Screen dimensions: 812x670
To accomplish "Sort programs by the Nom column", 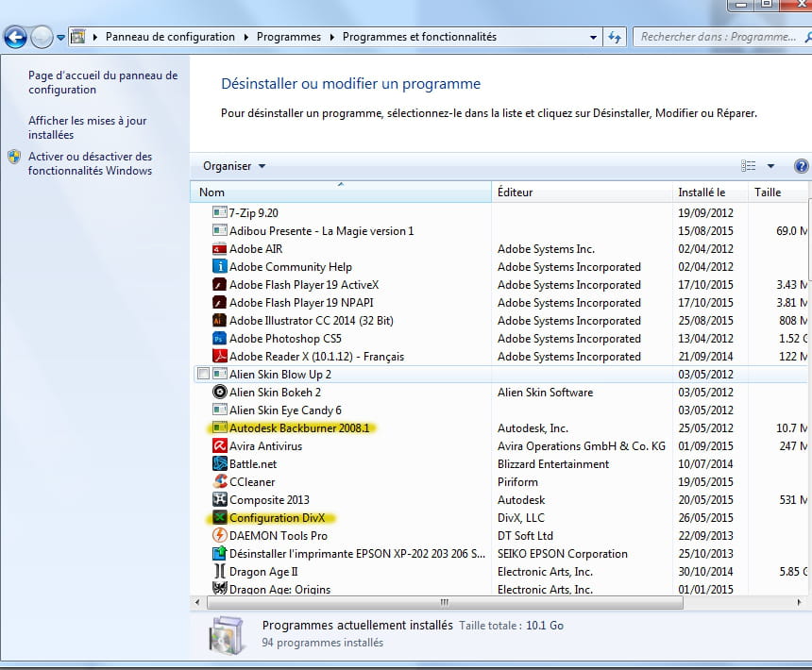I will coord(341,192).
